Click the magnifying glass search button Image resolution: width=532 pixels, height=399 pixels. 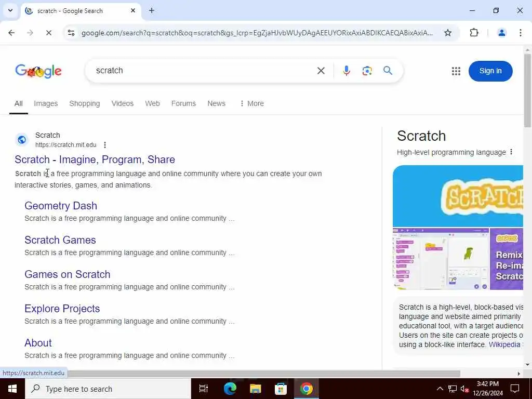(x=388, y=71)
